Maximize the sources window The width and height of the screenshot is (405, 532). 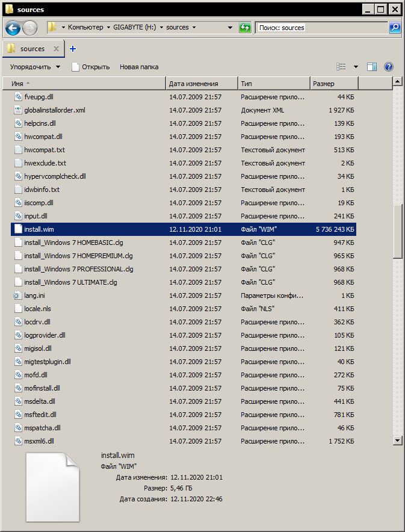click(x=380, y=9)
